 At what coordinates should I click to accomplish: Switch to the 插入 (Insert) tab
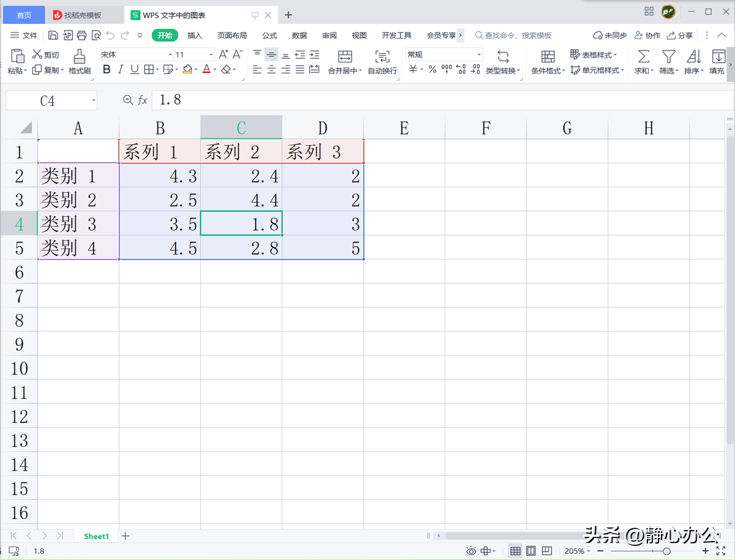coord(195,35)
